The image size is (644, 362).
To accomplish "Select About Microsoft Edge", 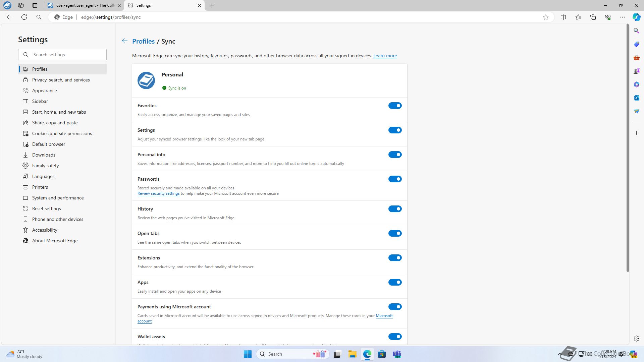I will click(62, 241).
